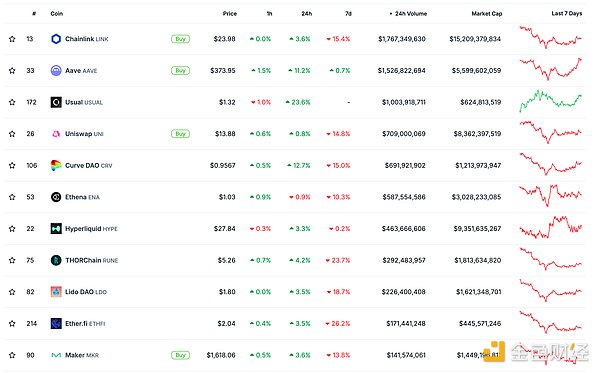Click the Curve DAO rainbow logo icon

coord(56,166)
